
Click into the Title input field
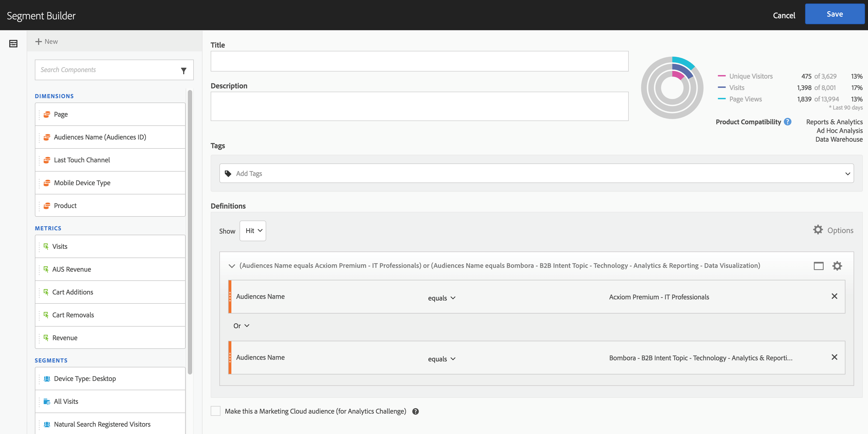[x=419, y=61]
